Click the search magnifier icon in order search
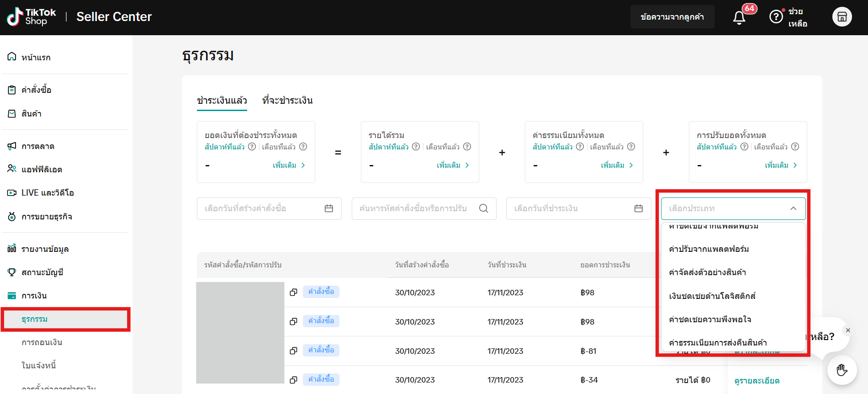 (483, 208)
